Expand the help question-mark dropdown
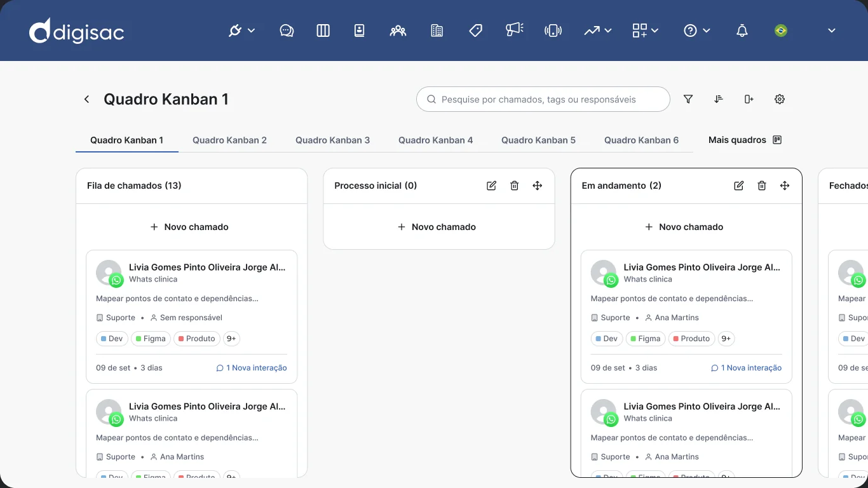The height and width of the screenshot is (488, 868). (x=696, y=30)
